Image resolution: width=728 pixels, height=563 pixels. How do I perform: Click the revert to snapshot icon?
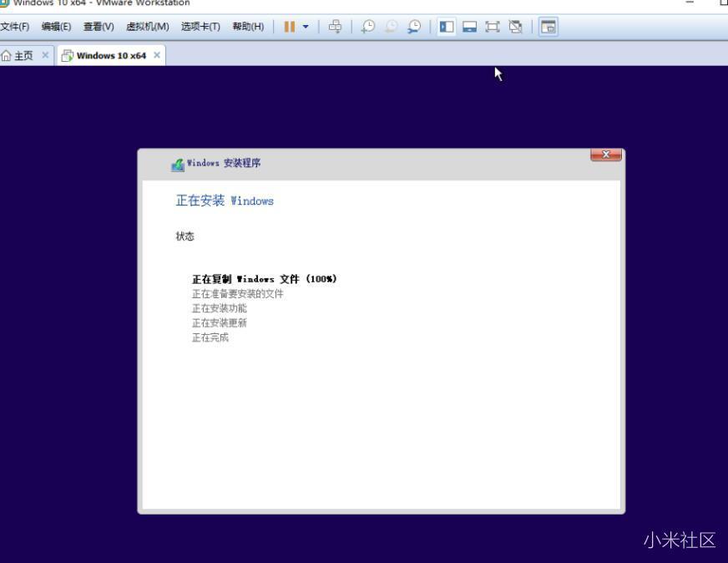(392, 27)
